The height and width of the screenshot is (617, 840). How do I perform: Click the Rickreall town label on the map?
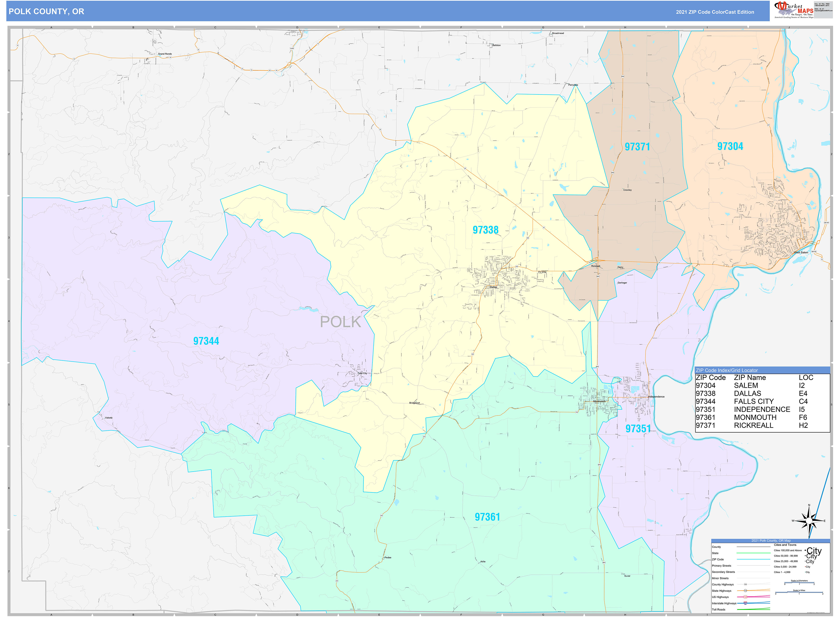(595, 266)
